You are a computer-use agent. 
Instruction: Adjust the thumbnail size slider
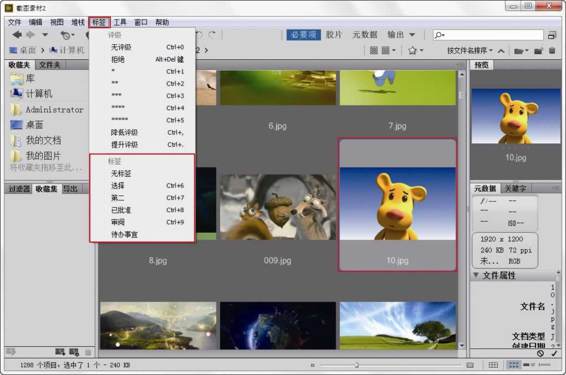[x=356, y=365]
